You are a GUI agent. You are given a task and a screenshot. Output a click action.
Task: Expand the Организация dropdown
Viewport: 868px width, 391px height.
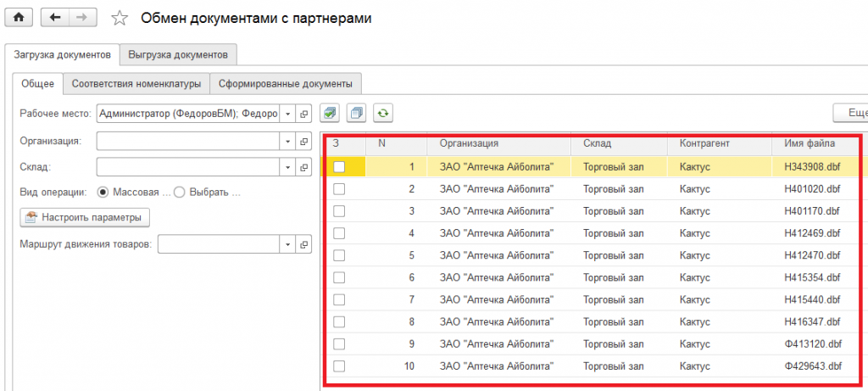288,142
